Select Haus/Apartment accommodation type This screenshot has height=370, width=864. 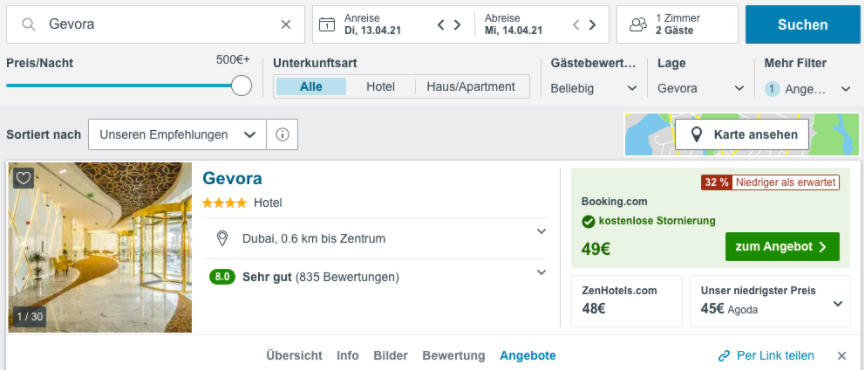471,87
